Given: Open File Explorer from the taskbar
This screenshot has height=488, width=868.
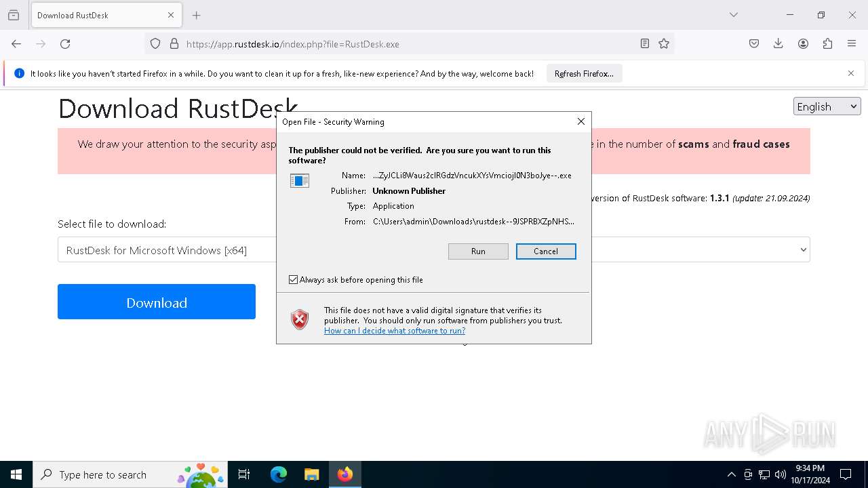Looking at the screenshot, I should (x=311, y=474).
